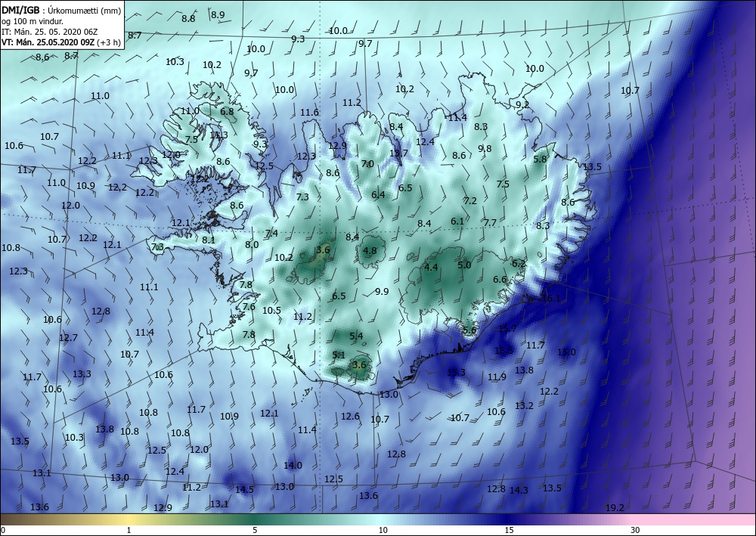This screenshot has height=536, width=756.
Task: Click the 15.0 value offshore
Action: pyautogui.click(x=566, y=352)
